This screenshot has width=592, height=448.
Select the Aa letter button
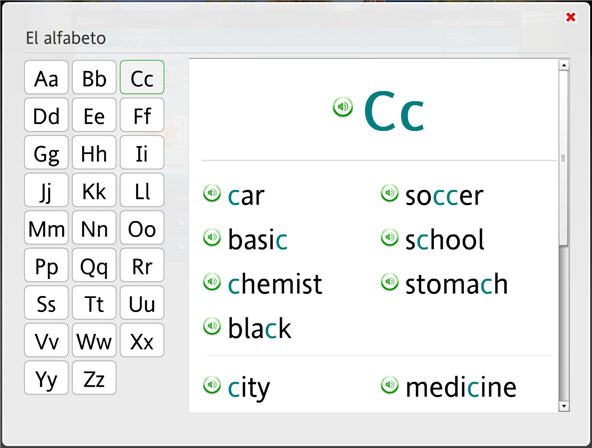coord(46,77)
